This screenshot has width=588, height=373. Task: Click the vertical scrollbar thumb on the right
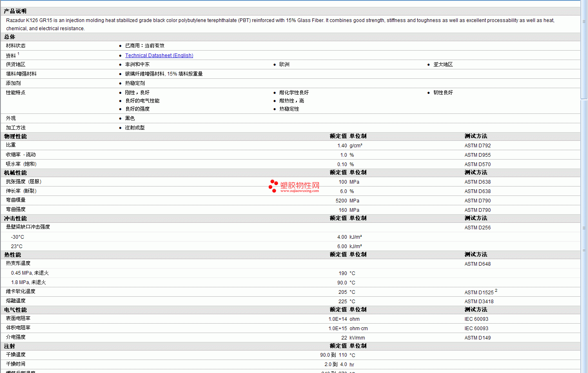pyautogui.click(x=584, y=50)
